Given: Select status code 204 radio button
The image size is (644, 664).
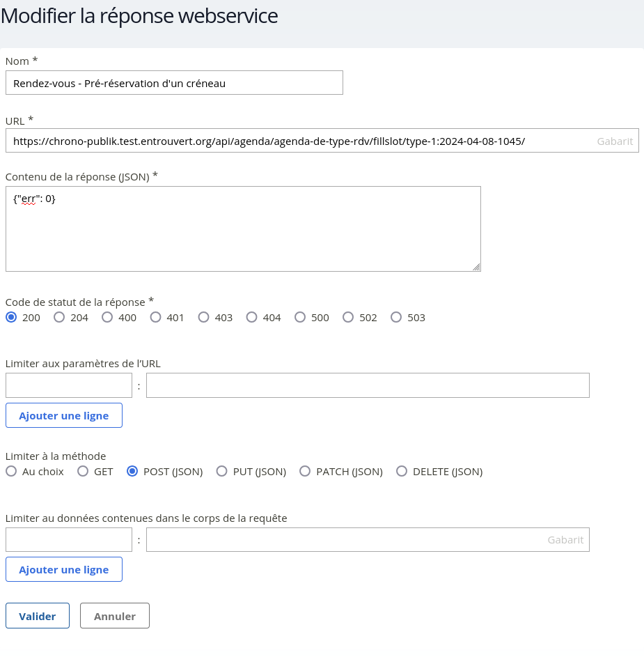Looking at the screenshot, I should pyautogui.click(x=59, y=317).
